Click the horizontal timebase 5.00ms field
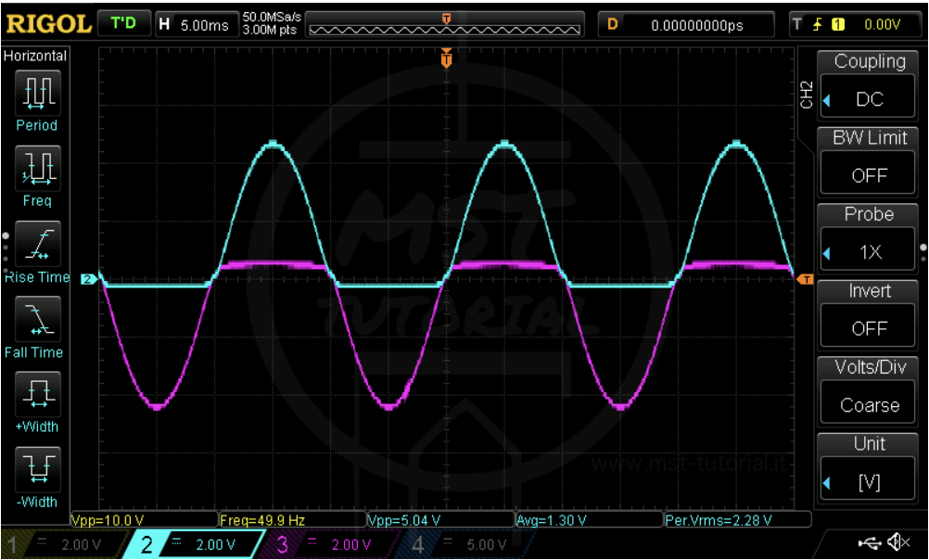 coord(195,25)
